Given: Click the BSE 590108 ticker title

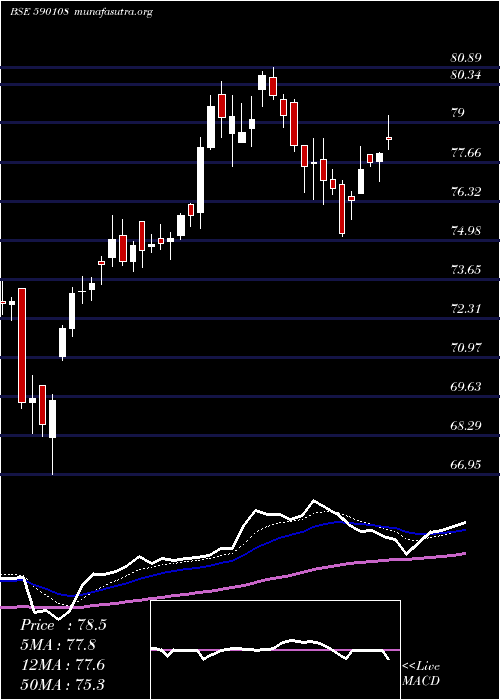Looking at the screenshot, I should (39, 12).
